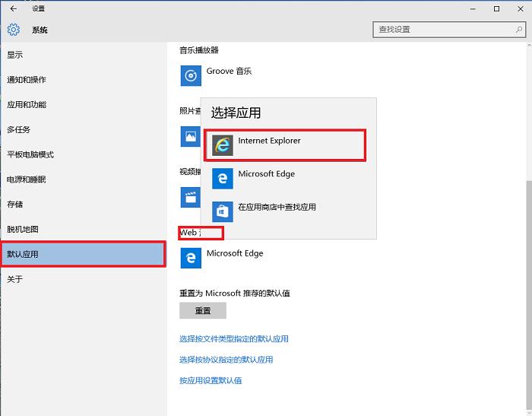Click the Groove music app icon

point(191,75)
